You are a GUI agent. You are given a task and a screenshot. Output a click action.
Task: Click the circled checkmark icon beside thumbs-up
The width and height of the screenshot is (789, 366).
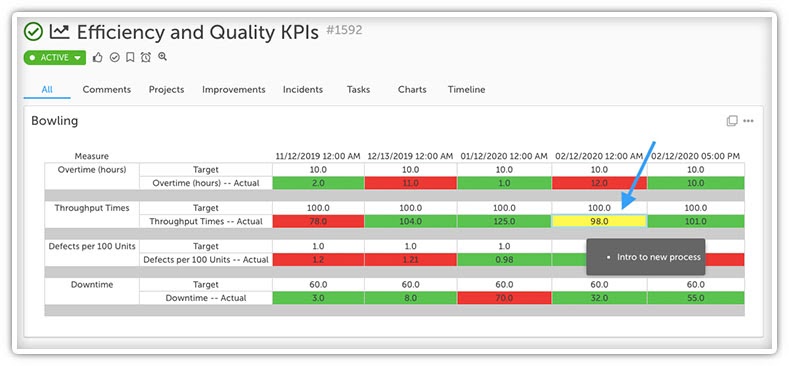point(115,57)
